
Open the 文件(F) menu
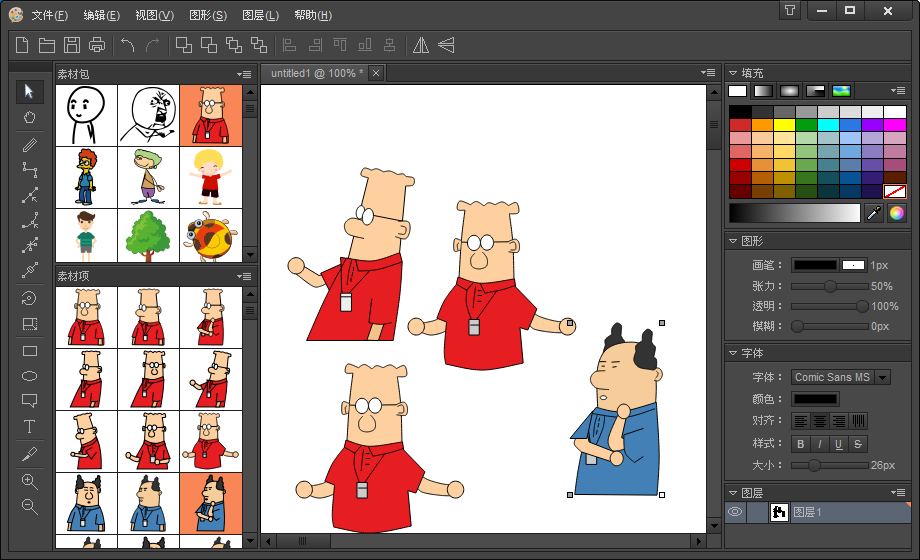point(49,15)
